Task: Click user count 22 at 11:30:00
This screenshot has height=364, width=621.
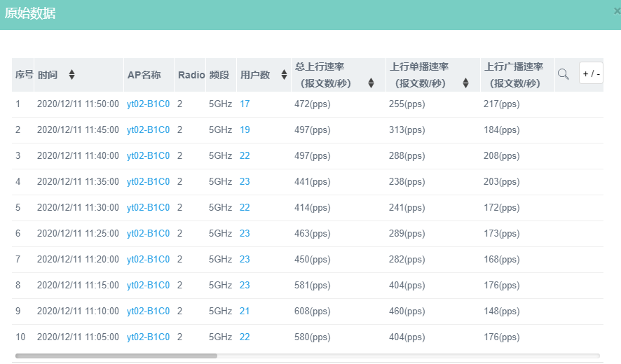Action: tap(245, 208)
